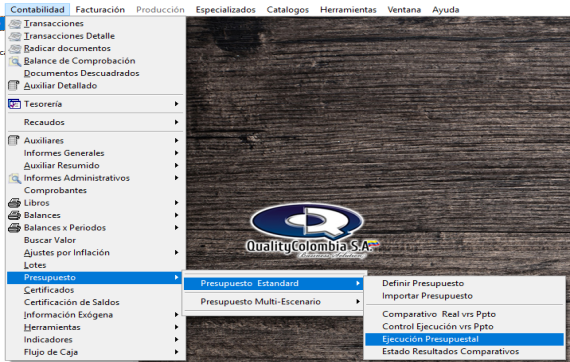Expand the Recaudos submenu arrow
Screen dimensions: 570x362
point(176,122)
